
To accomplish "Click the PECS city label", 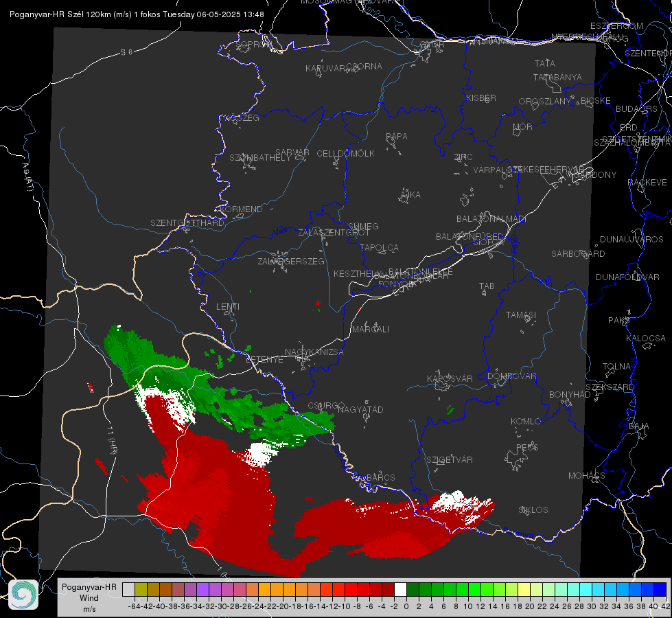I will [x=526, y=447].
